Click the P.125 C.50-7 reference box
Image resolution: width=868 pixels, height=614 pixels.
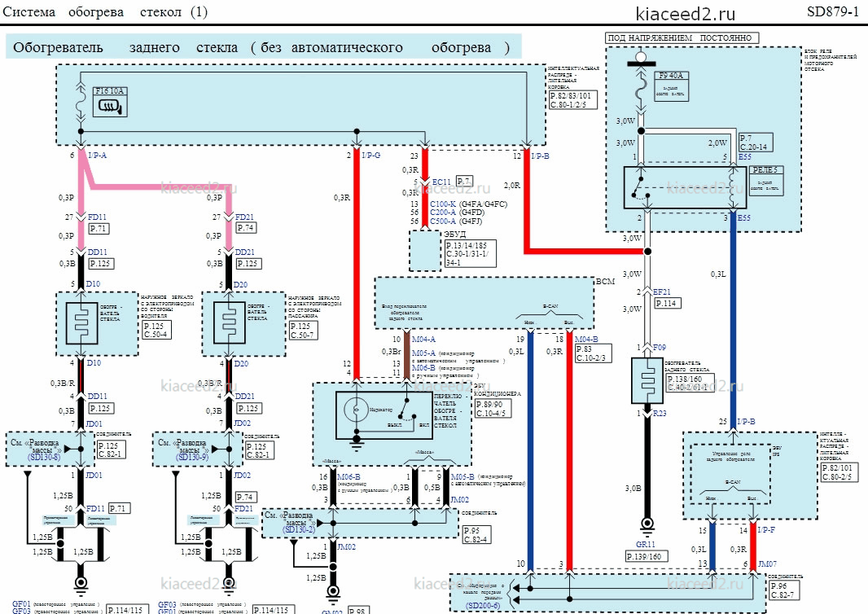(x=304, y=330)
